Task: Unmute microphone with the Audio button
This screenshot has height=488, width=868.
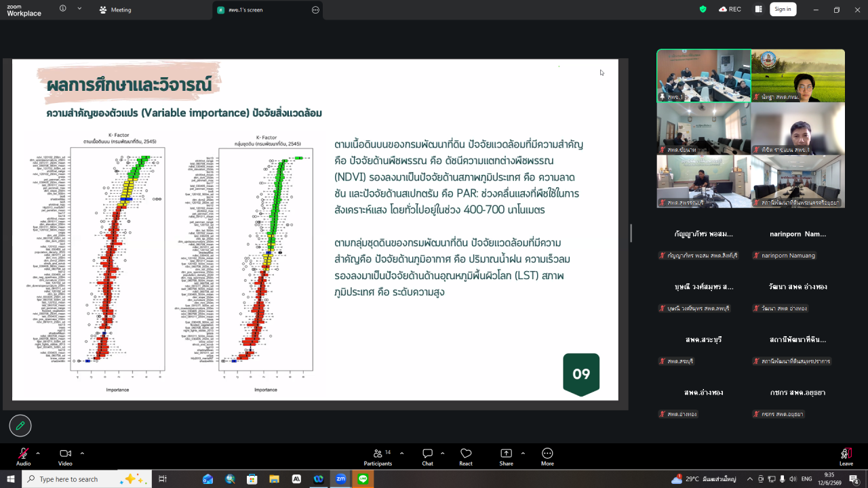Action: [x=24, y=456]
